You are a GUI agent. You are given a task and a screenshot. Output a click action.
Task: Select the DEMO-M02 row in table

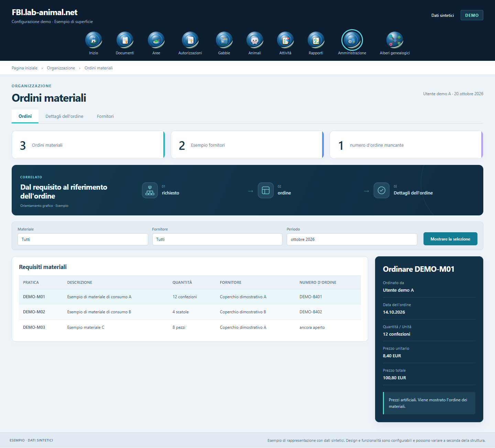[190, 312]
